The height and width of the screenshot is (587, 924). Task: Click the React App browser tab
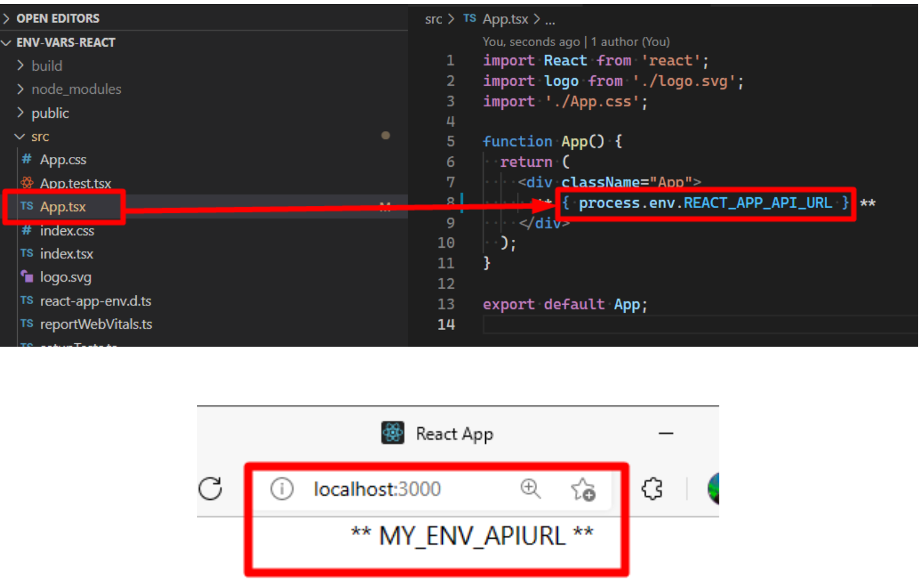coord(454,433)
